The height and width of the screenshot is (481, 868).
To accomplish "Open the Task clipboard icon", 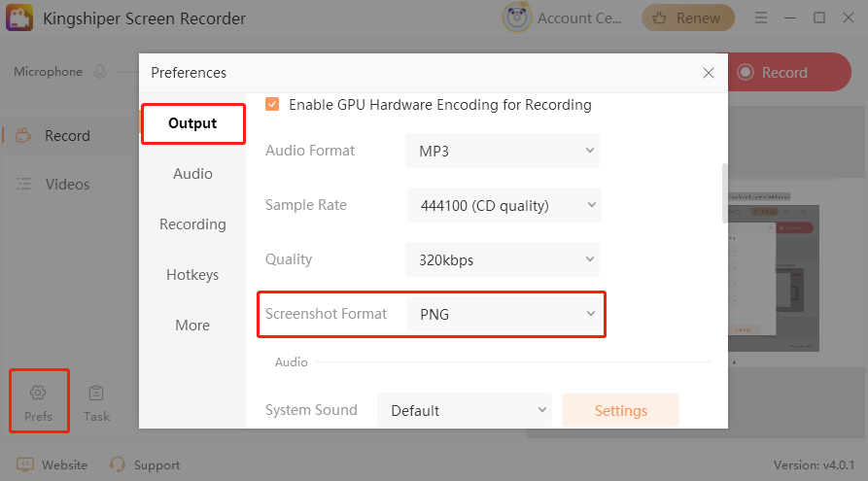I will (x=96, y=393).
